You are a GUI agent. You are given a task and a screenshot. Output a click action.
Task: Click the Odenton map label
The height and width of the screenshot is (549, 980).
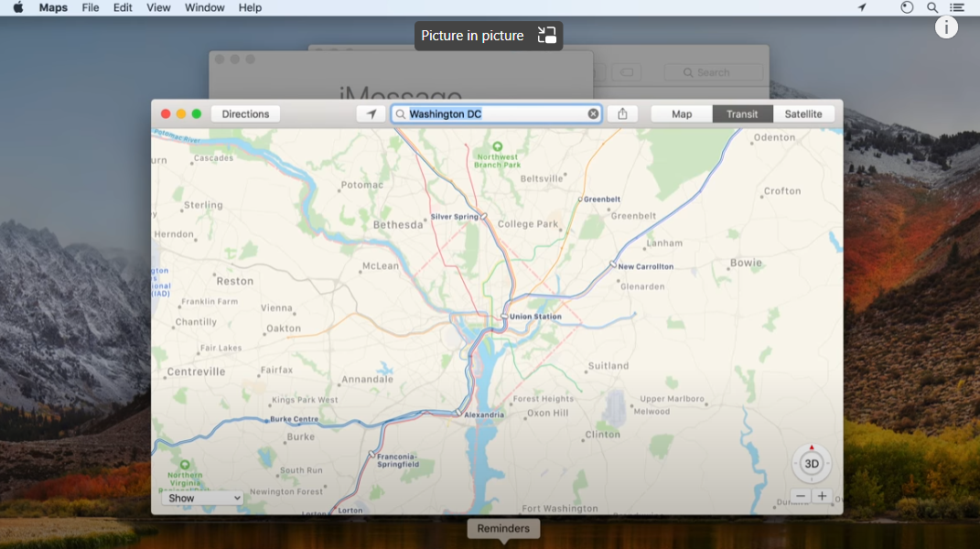[x=774, y=137]
